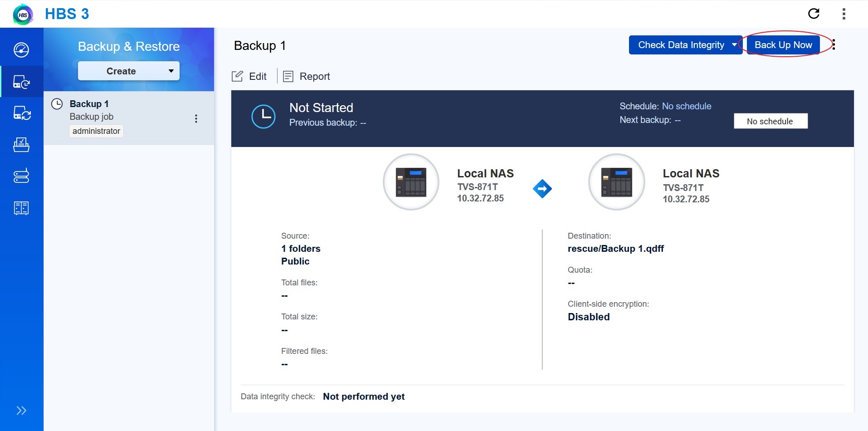
Task: Open the Backup 1 job options menu
Action: (196, 119)
